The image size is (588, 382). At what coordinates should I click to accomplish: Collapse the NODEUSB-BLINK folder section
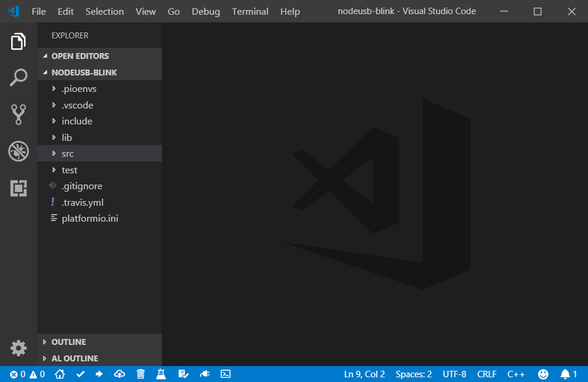click(100, 73)
